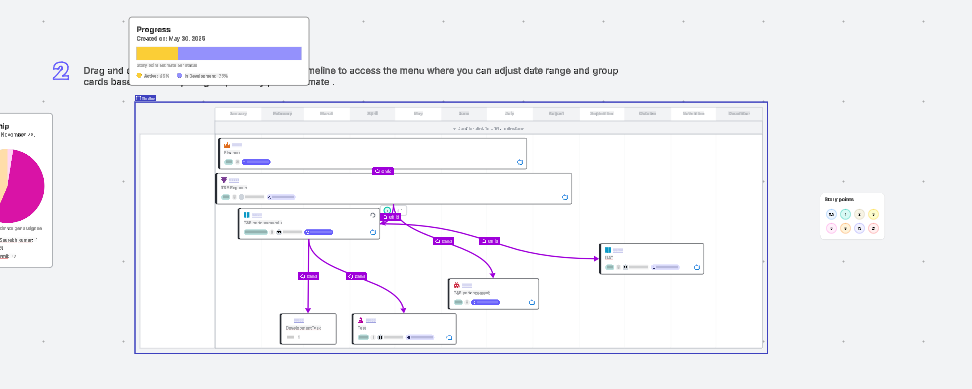Click the teal 1 story point circle

coord(846,214)
